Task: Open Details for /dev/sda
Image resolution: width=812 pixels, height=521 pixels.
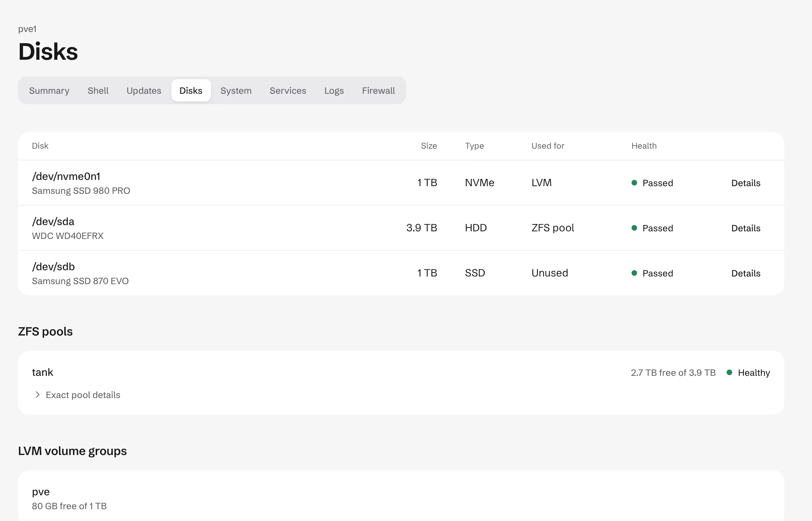Action: [746, 228]
